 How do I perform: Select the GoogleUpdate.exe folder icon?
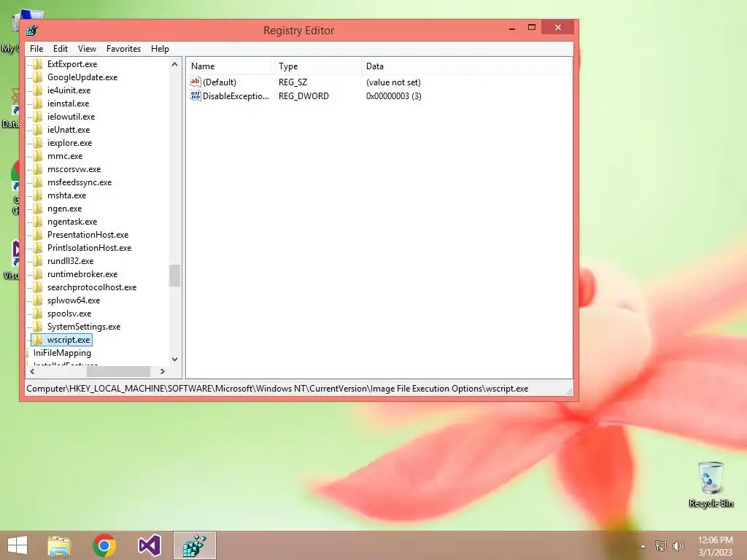pos(38,77)
